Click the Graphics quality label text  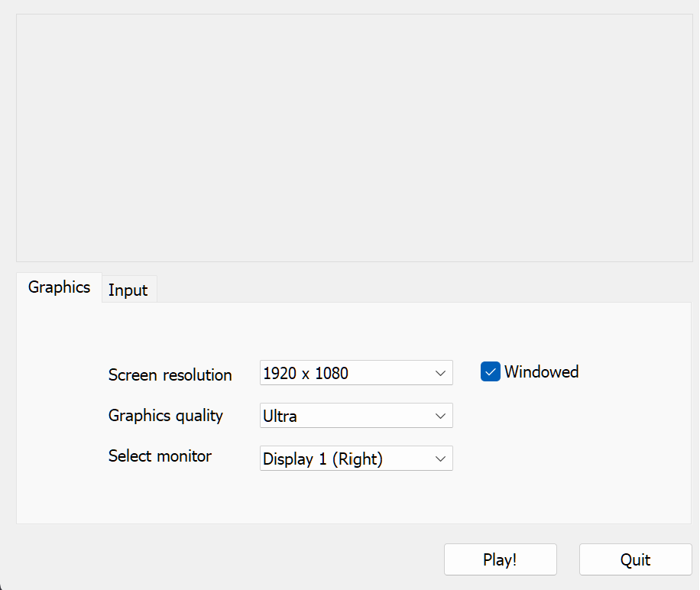pos(166,416)
